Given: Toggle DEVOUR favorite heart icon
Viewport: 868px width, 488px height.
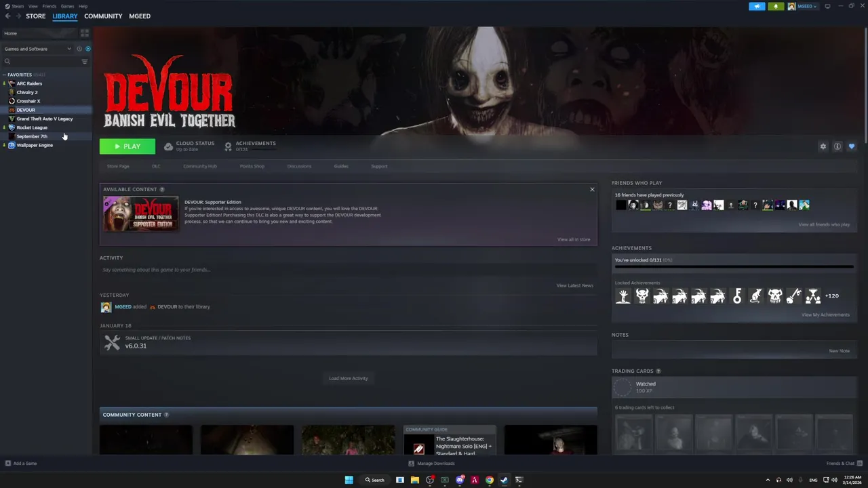Looking at the screenshot, I should tap(852, 146).
